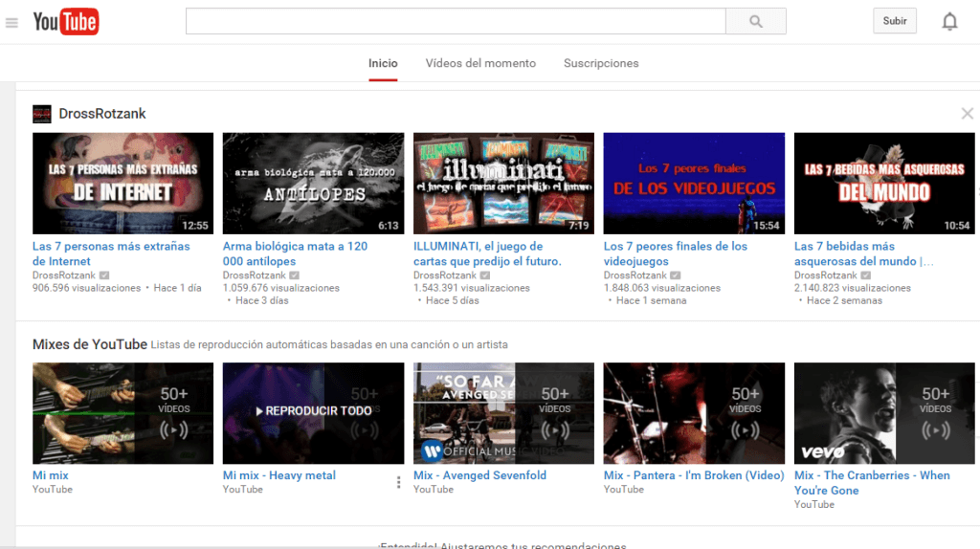
Task: Click DrossRotzank channel under peores finales video
Action: [x=635, y=275]
